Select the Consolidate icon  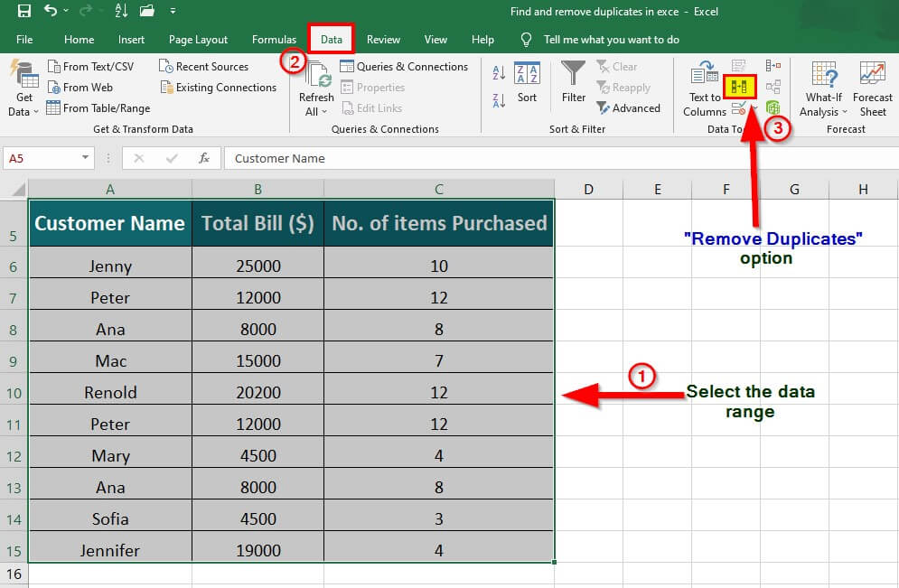pyautogui.click(x=772, y=65)
